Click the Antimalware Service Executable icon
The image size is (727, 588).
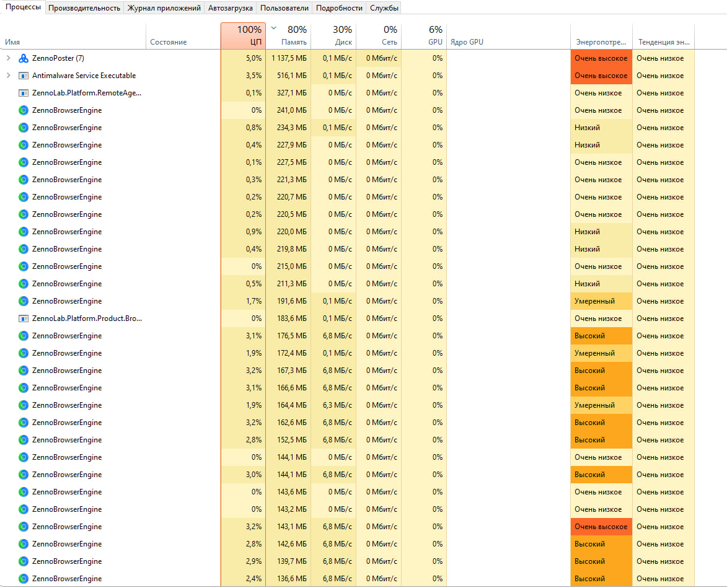pos(24,76)
